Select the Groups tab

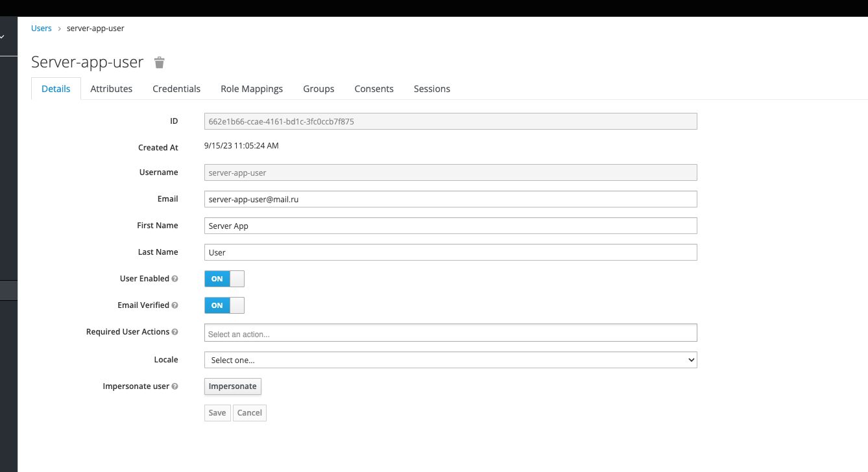pyautogui.click(x=319, y=89)
